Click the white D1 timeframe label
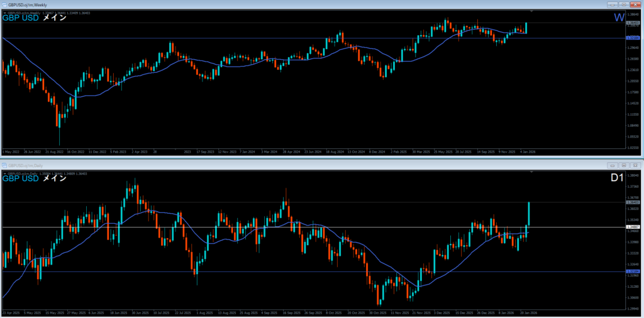 (617, 178)
